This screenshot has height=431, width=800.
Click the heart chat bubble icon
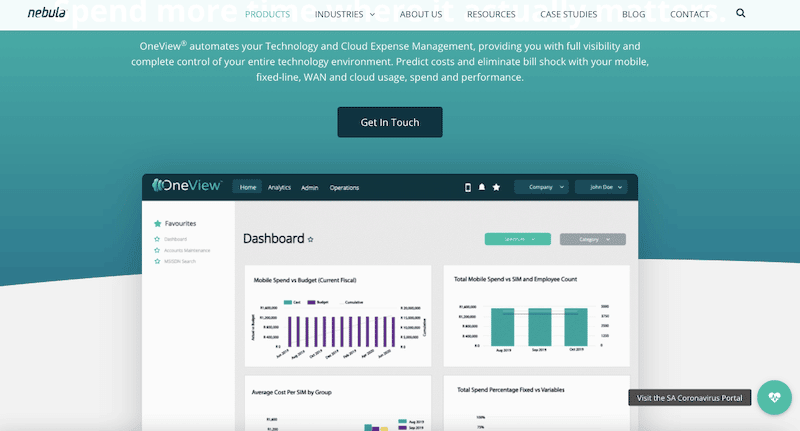[774, 397]
